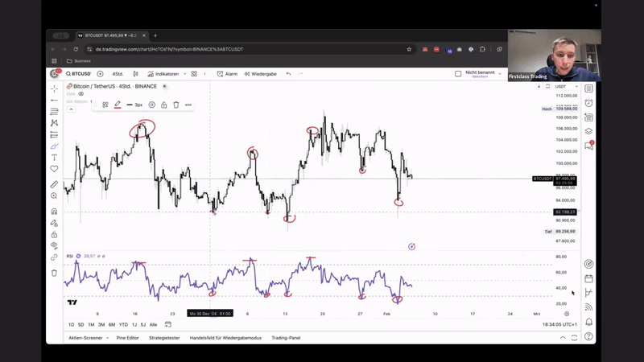The image size is (644, 362).
Task: Toggle EMA indicator visibility eye
Action: click(81, 94)
